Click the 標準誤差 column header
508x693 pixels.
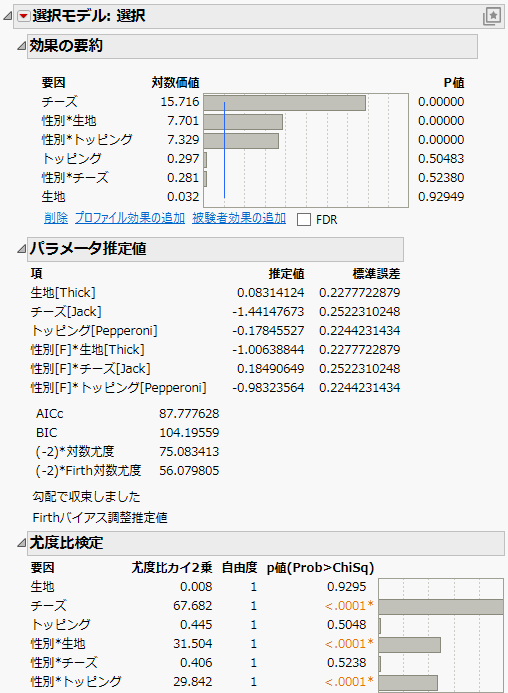[x=376, y=274]
